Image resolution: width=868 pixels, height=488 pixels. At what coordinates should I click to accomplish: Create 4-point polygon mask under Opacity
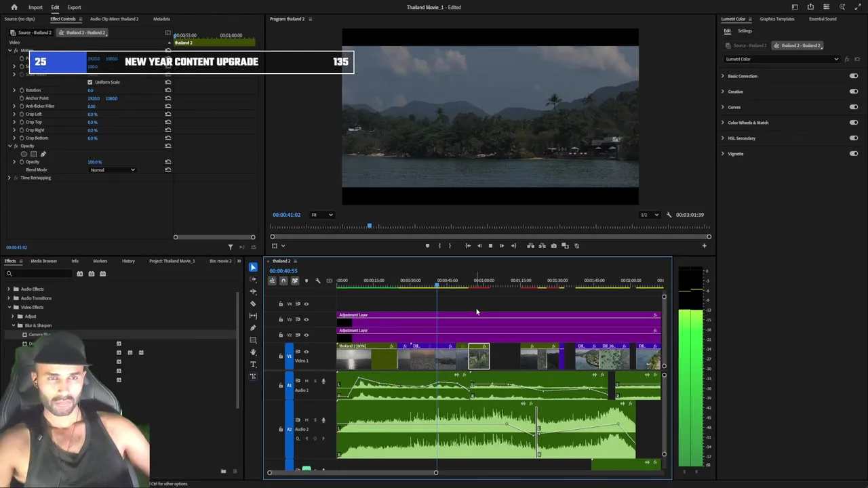click(x=34, y=154)
